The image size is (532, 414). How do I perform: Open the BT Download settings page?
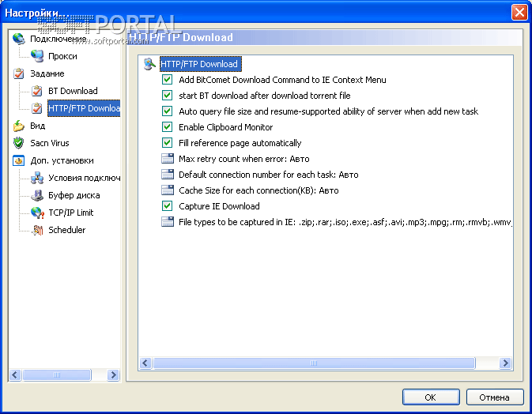(x=73, y=91)
